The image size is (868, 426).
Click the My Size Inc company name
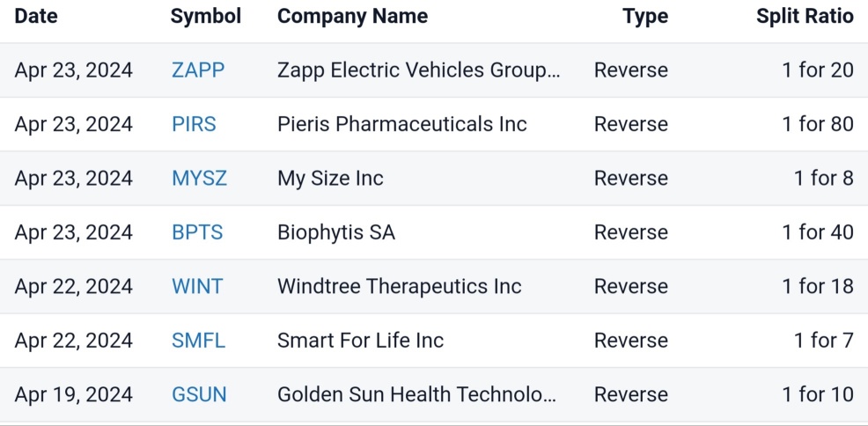330,179
